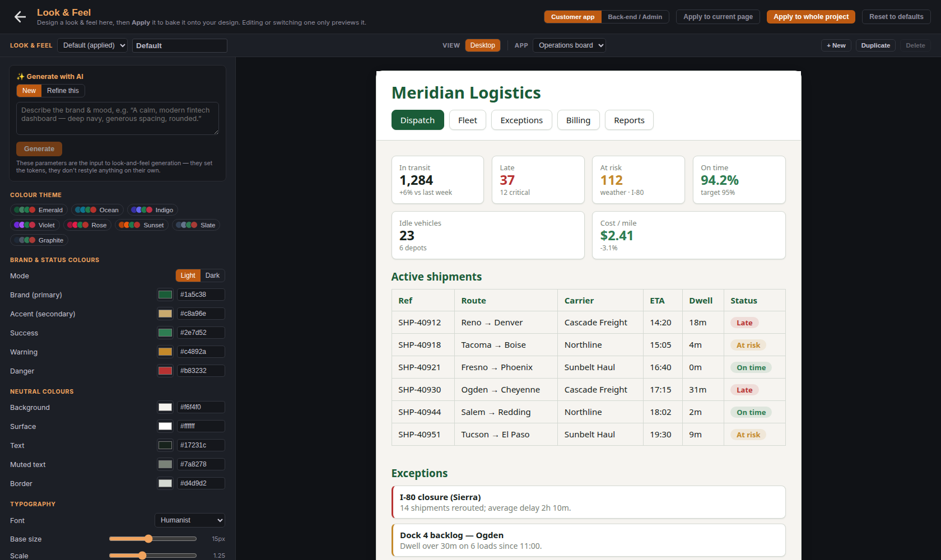The width and height of the screenshot is (941, 560).
Task: Open the Success colour swatch
Action: coord(165,333)
